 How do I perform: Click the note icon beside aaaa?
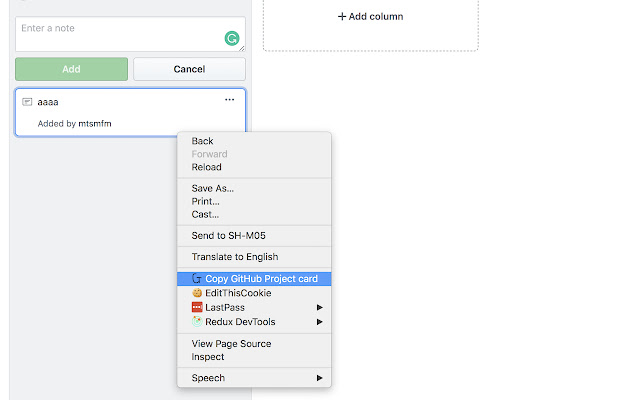(x=27, y=101)
